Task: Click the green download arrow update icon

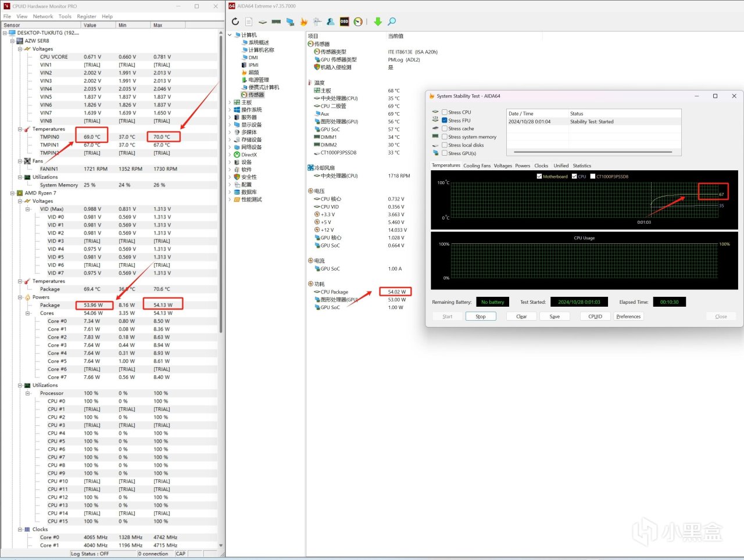Action: pos(378,21)
